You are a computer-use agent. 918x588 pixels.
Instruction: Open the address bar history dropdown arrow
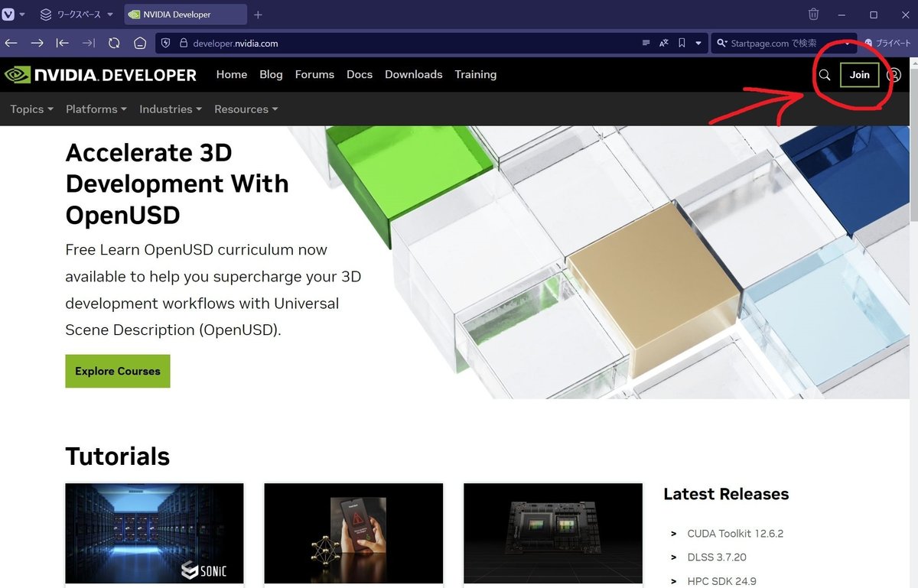[x=698, y=44]
